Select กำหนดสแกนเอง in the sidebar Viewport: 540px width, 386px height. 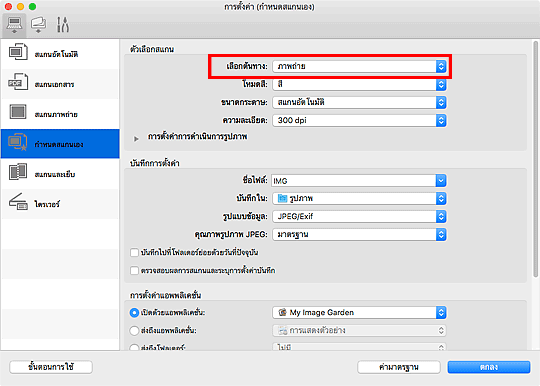(x=60, y=144)
